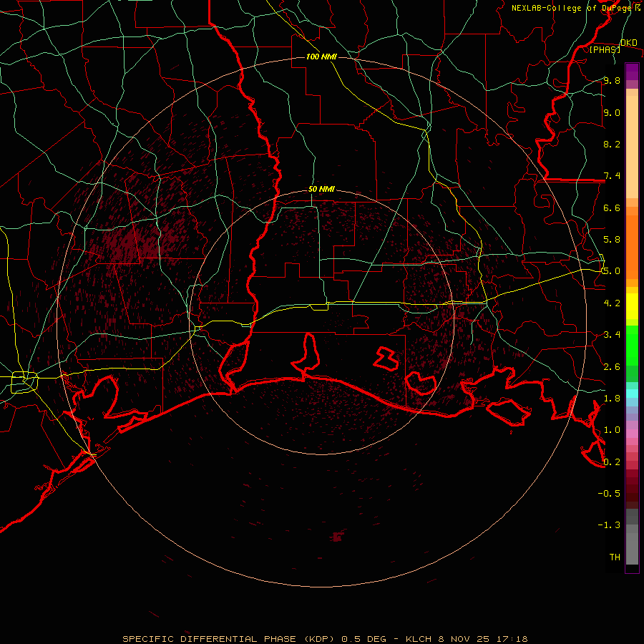Viewport: 644px width, 644px height.
Task: Click the NEXLAB-College of DuPage label
Action: pos(572,8)
